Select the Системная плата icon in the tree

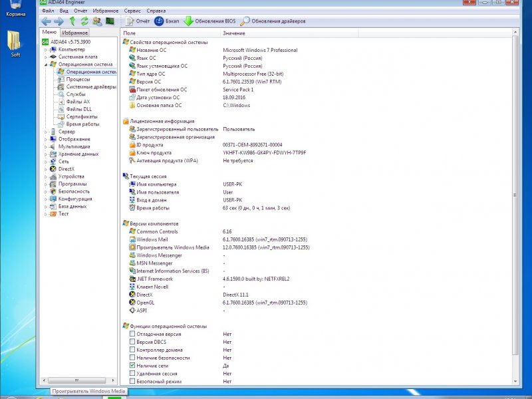(53, 57)
